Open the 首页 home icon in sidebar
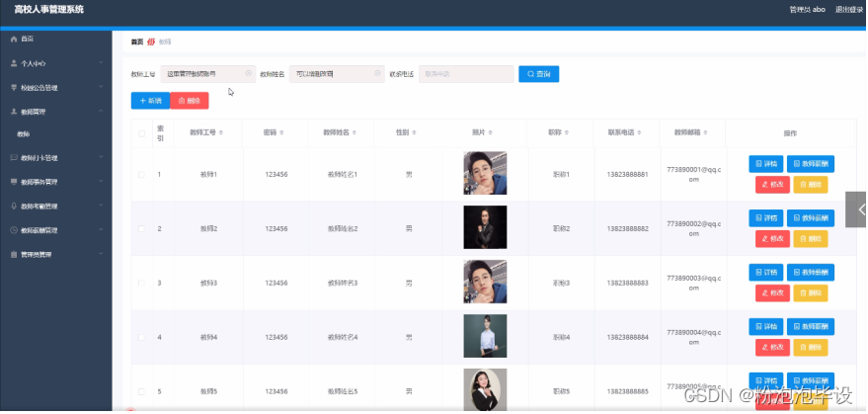Screen dimensions: 868x414 (x=14, y=40)
